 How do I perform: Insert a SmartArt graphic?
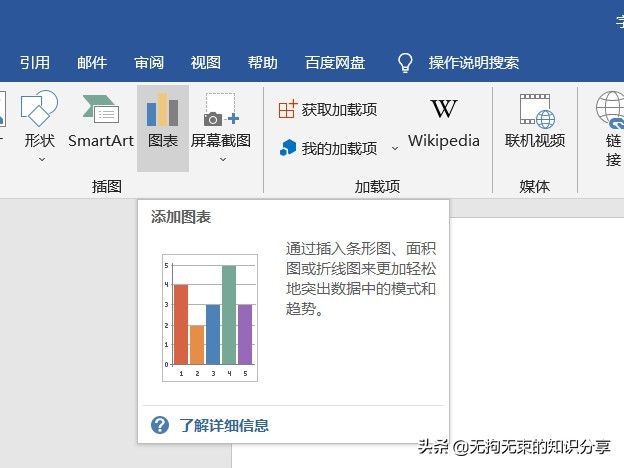click(x=101, y=122)
